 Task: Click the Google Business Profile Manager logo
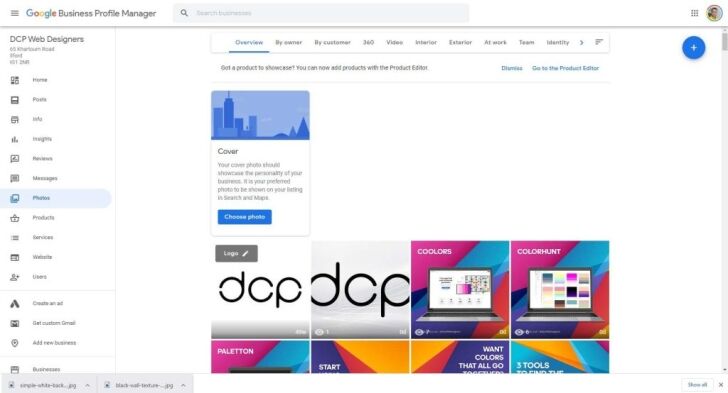(x=91, y=13)
